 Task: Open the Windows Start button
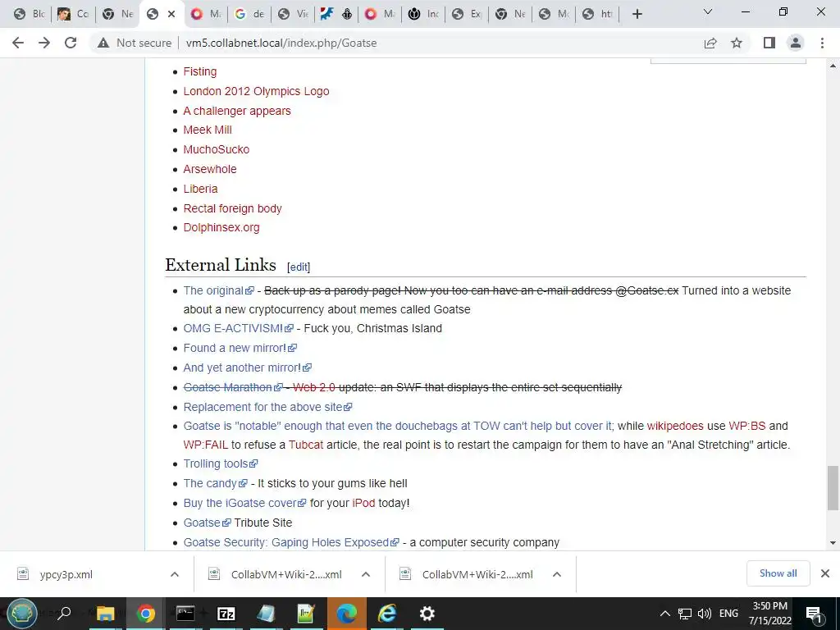(22, 614)
